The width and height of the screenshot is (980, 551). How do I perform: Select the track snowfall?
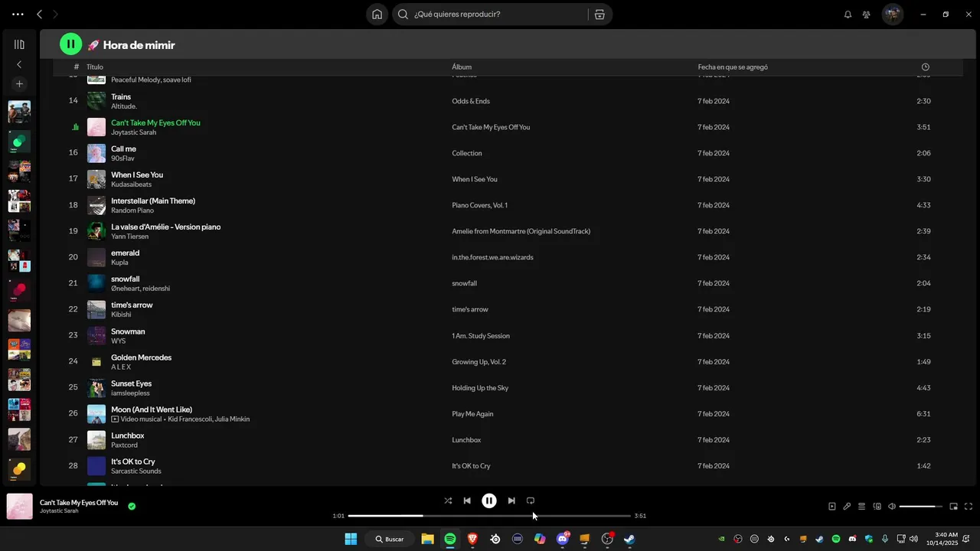pos(125,279)
